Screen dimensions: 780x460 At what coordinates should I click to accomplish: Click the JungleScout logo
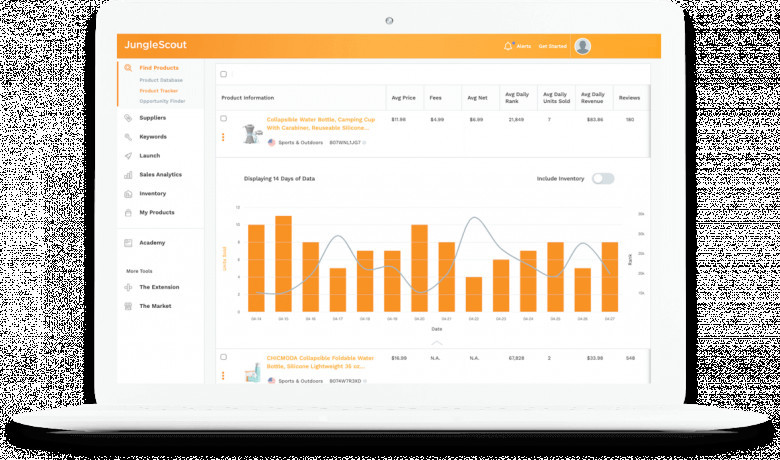155,45
